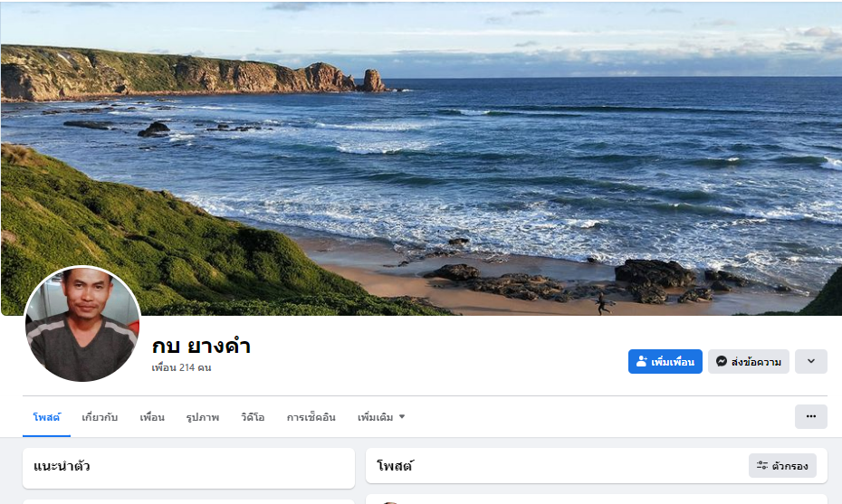Click the profile name กบ ยางดำ
Image resolution: width=842 pixels, height=504 pixels.
[201, 346]
